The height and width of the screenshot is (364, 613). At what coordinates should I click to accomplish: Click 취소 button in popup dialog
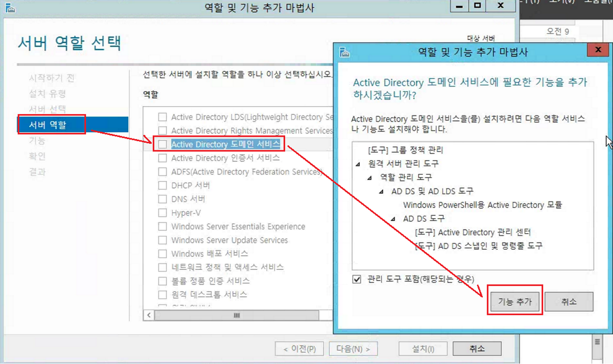click(x=569, y=301)
